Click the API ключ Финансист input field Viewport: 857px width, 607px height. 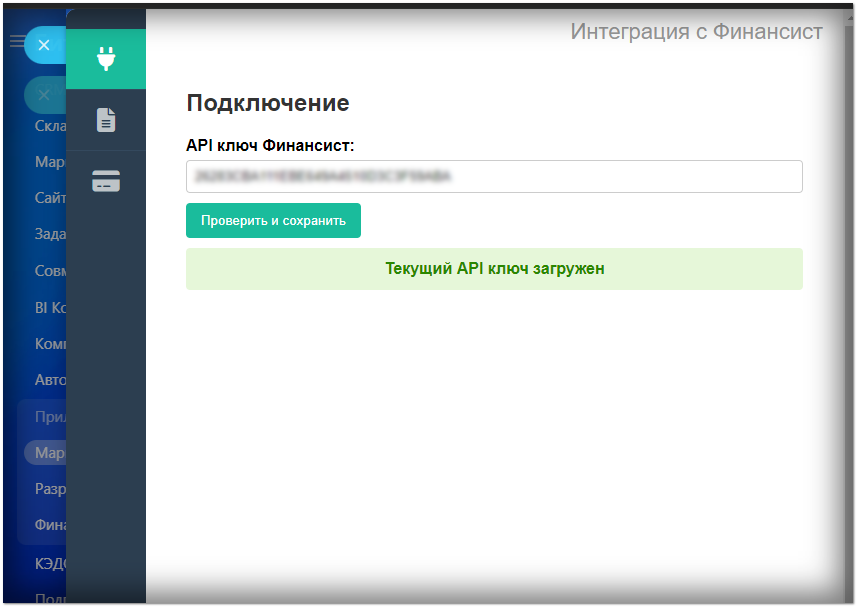click(494, 176)
